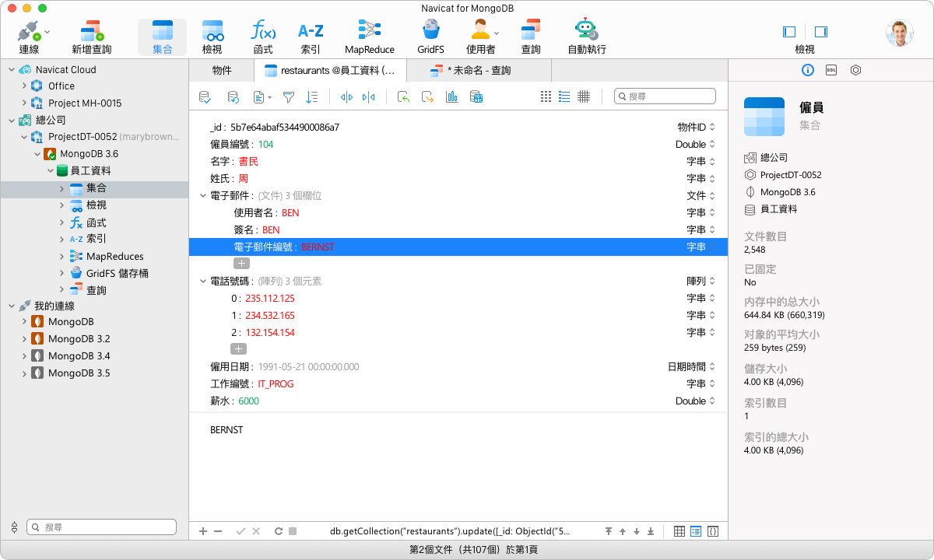Select the GridFS 儲存桶 tree item
Viewport: 934px width, 560px height.
pyautogui.click(x=117, y=273)
